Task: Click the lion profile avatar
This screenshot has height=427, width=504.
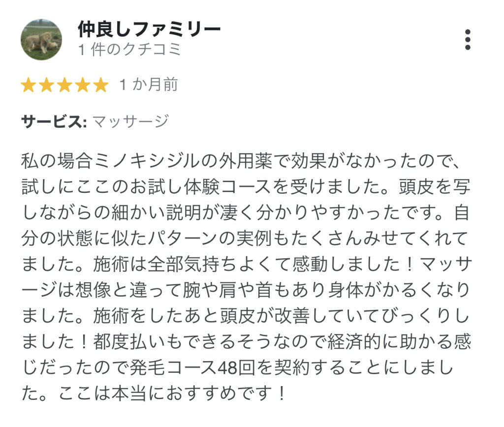Action: (x=41, y=39)
